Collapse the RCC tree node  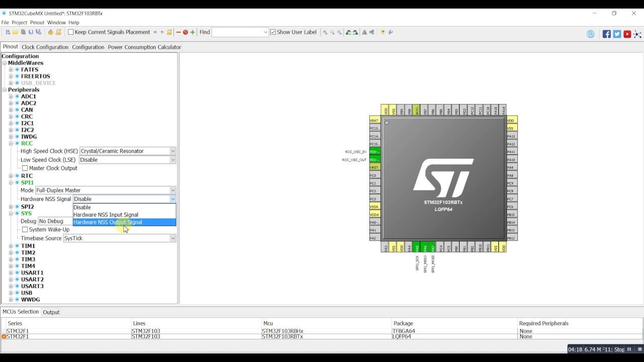(11, 144)
